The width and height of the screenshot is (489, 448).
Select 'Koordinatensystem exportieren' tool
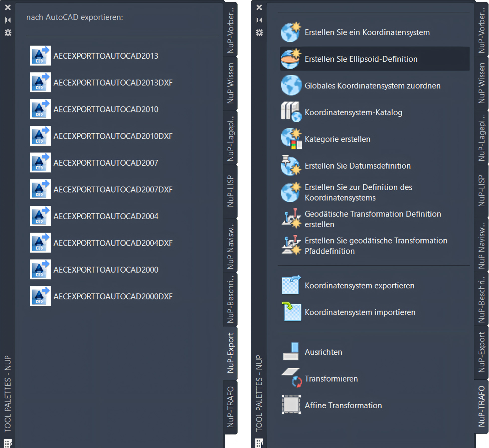359,286
